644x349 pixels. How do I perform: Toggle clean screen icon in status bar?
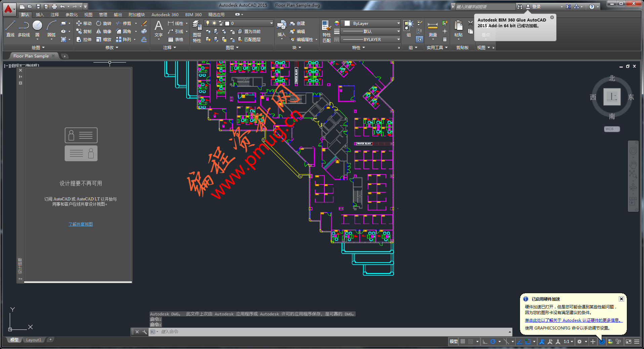(628, 341)
